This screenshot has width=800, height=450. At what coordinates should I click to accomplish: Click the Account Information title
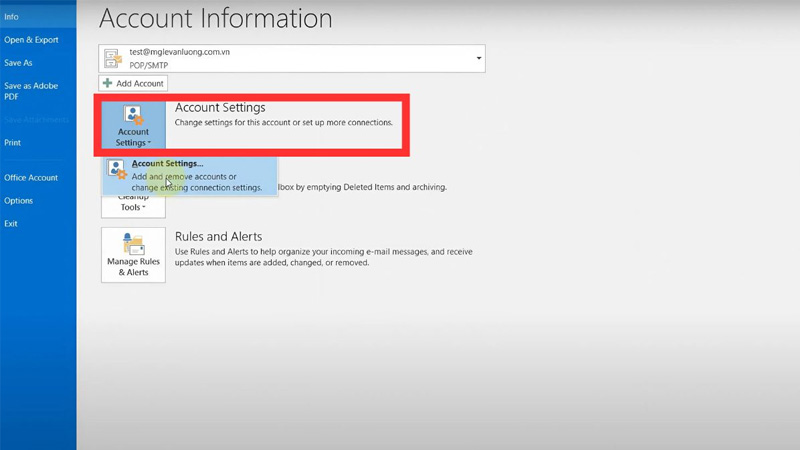(x=215, y=18)
